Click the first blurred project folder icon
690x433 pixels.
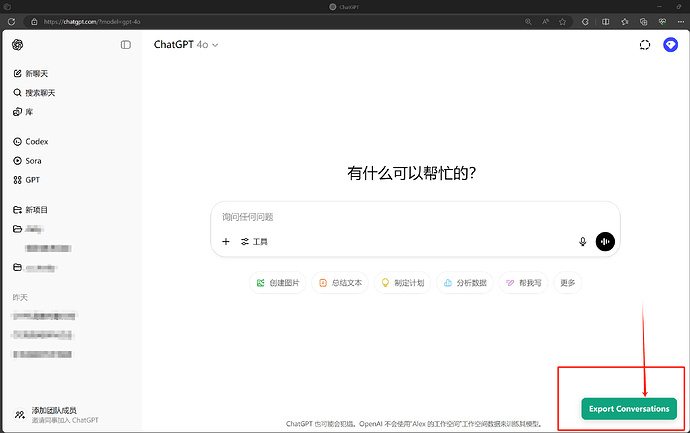click(17, 229)
